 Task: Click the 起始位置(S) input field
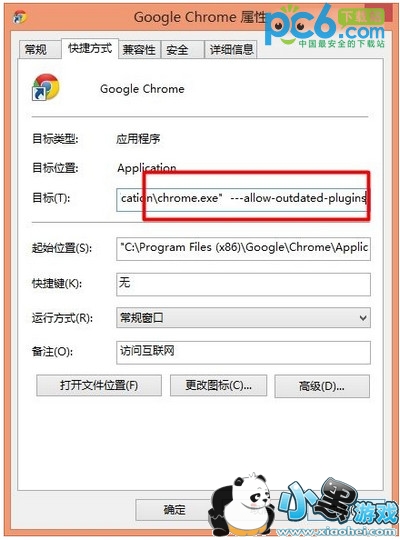pos(243,249)
